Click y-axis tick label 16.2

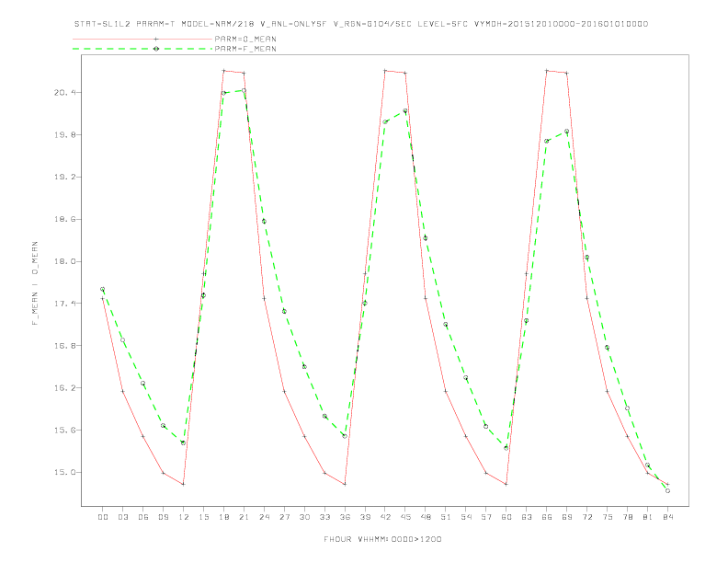coord(64,388)
